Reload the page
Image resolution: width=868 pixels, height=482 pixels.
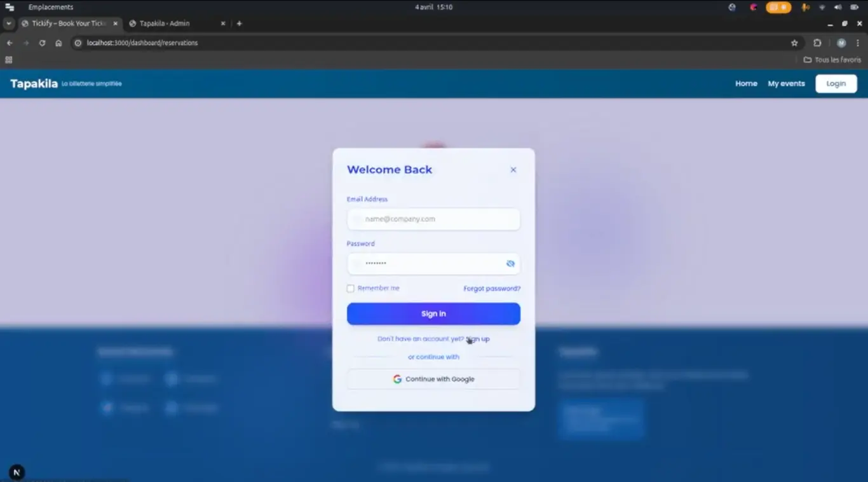(42, 43)
